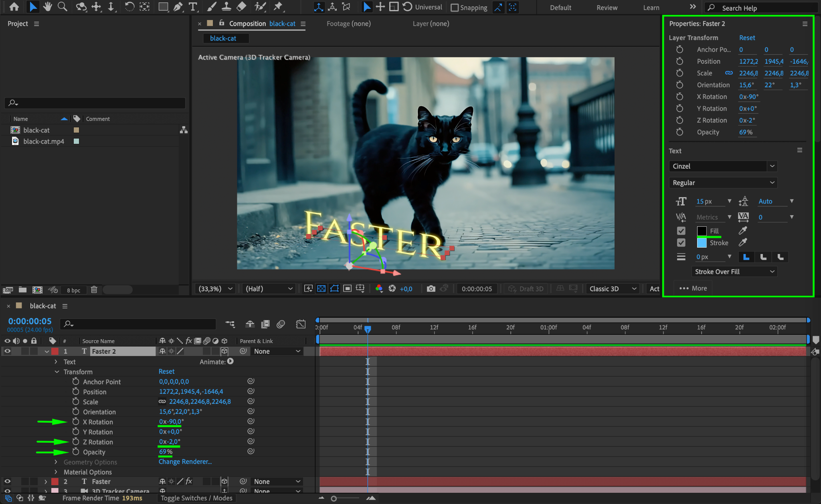
Task: Select the Pen tool
Action: [x=178, y=7]
